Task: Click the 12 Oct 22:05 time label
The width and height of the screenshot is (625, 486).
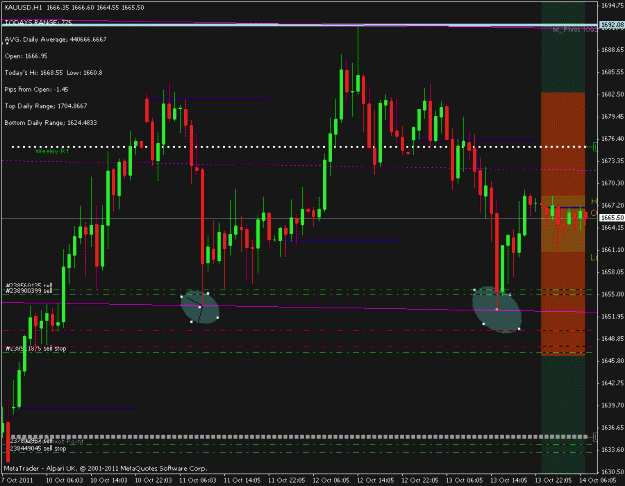Action: 420,480
